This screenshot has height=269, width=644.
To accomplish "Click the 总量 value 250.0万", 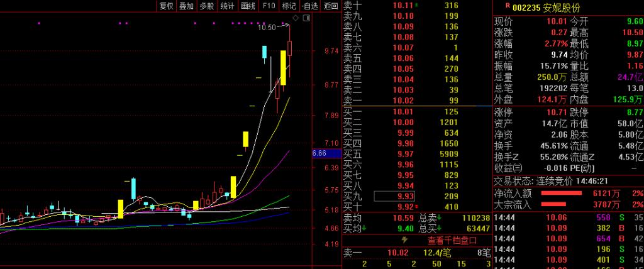I will coord(552,77).
